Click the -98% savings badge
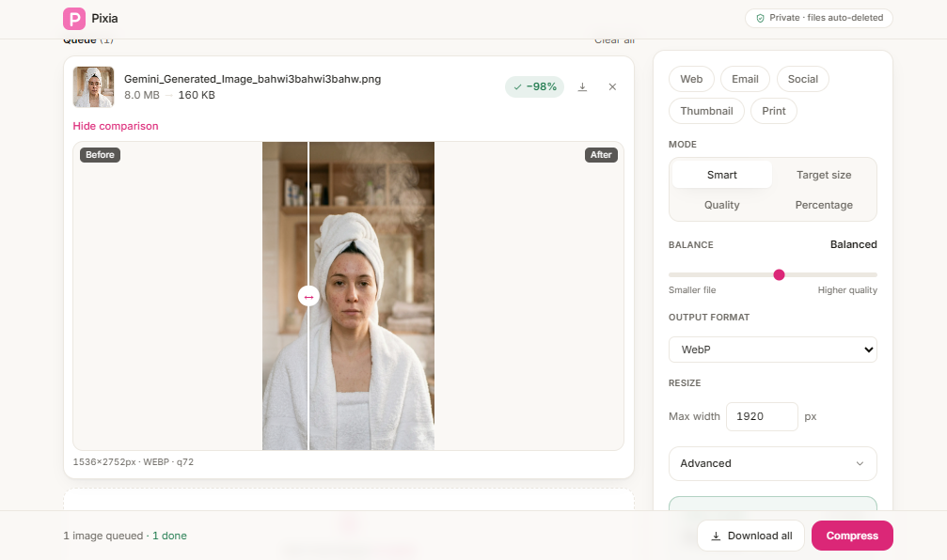Viewport: 947px width, 560px height. point(534,86)
